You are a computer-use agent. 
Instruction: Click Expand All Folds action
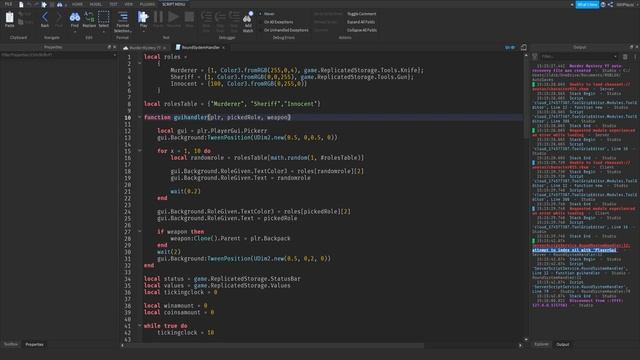[361, 22]
